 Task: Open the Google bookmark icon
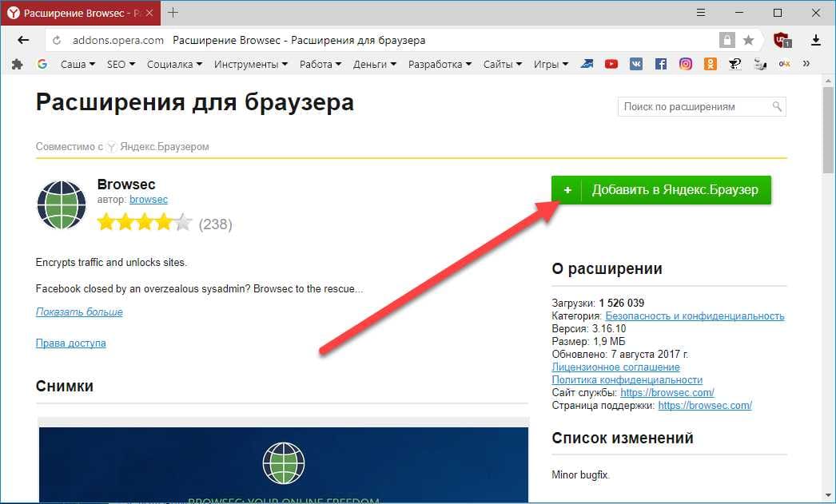(42, 64)
